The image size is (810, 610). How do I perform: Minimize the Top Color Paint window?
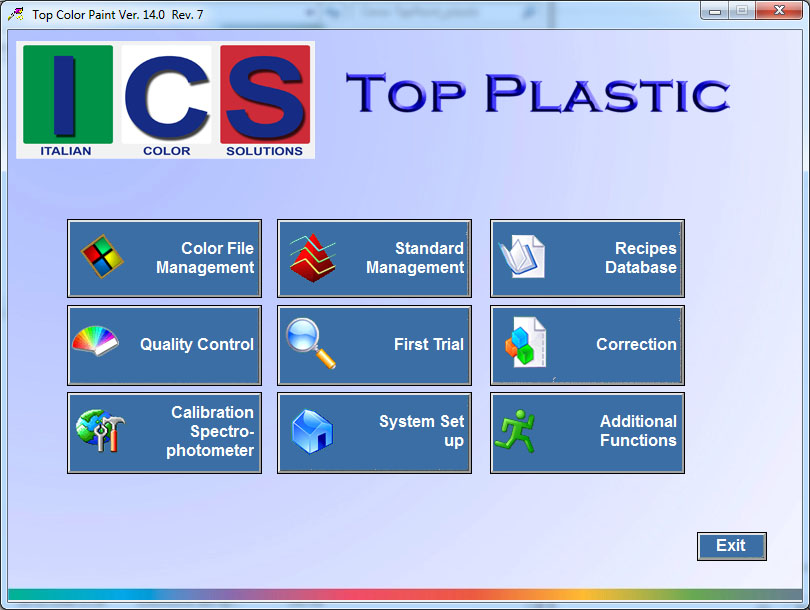point(715,10)
